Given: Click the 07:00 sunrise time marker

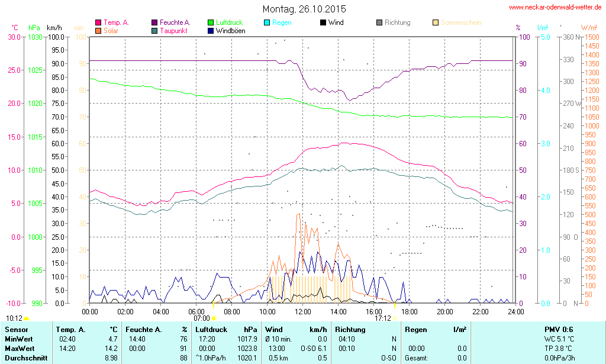Looking at the screenshot, I should point(201,318).
